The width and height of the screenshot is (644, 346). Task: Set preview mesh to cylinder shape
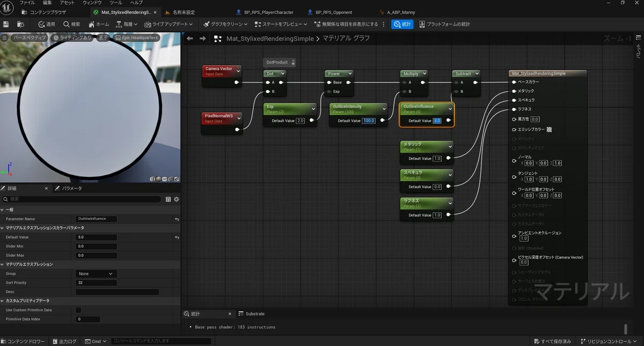pyautogui.click(x=153, y=178)
